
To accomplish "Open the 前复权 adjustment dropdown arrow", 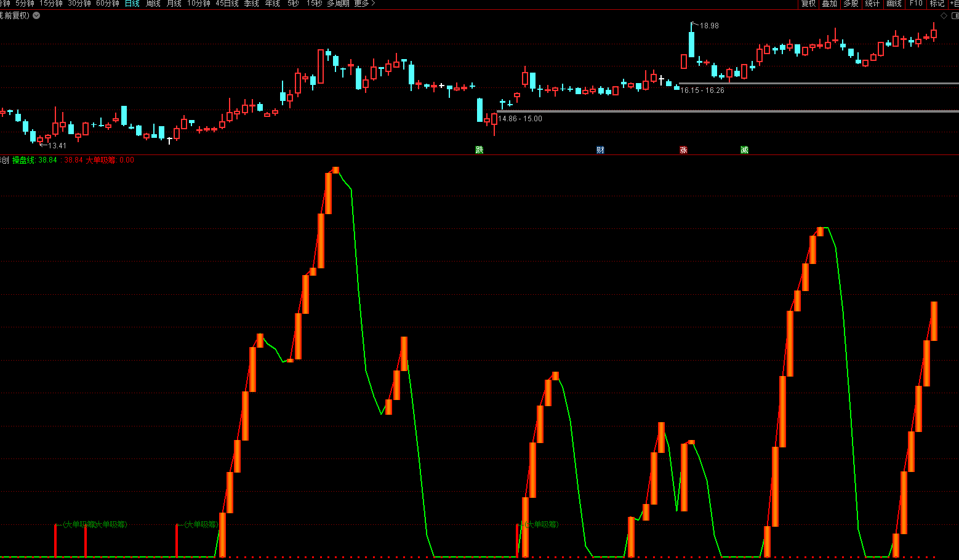I will (36, 15).
